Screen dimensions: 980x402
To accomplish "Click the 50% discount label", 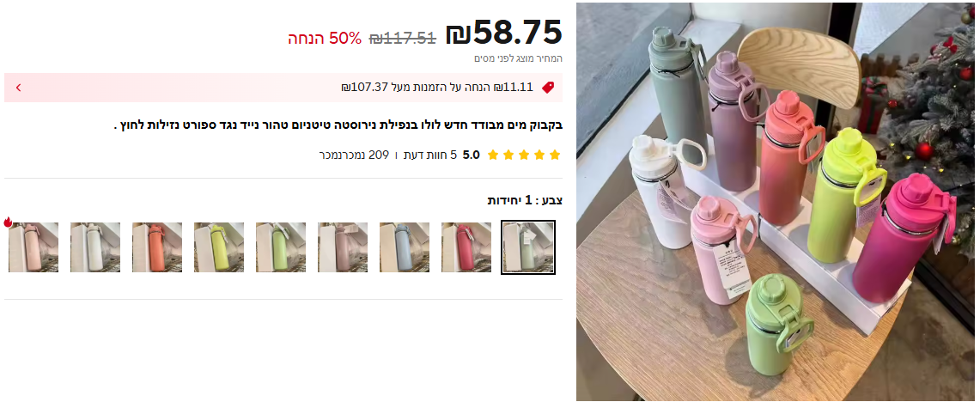I will [325, 38].
